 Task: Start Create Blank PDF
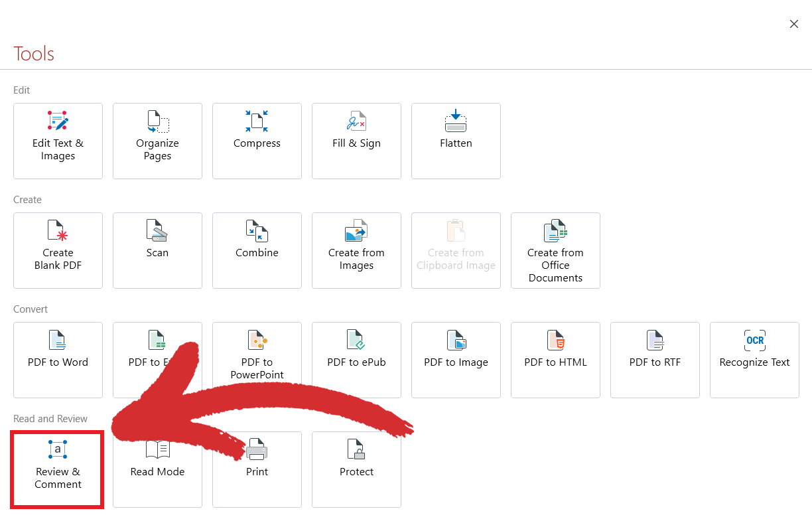58,250
